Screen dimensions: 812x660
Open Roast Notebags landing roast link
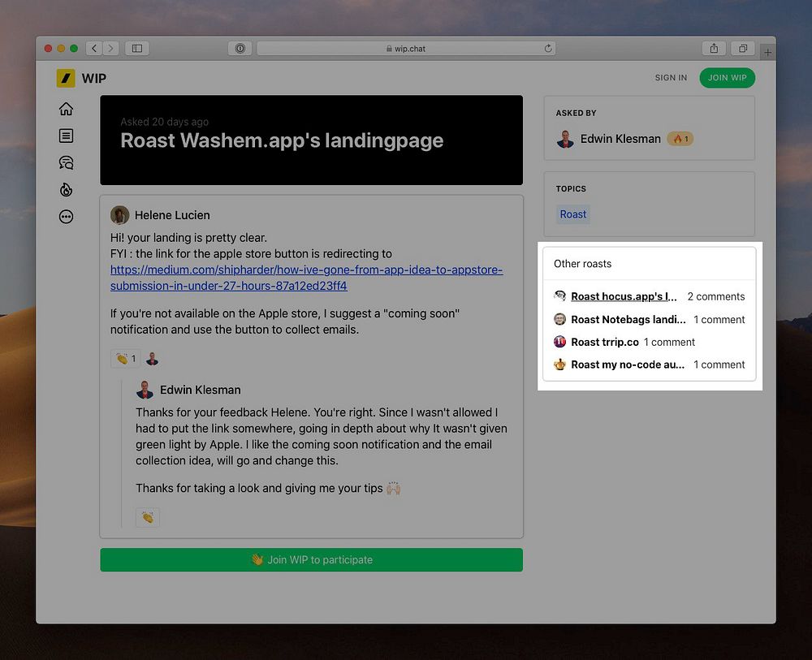coord(628,319)
